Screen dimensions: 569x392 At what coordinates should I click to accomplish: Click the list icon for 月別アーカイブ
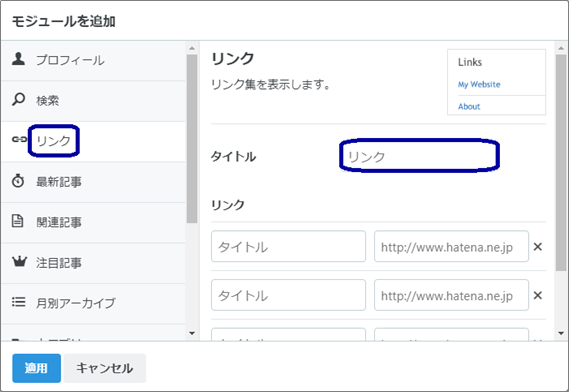coord(19,302)
